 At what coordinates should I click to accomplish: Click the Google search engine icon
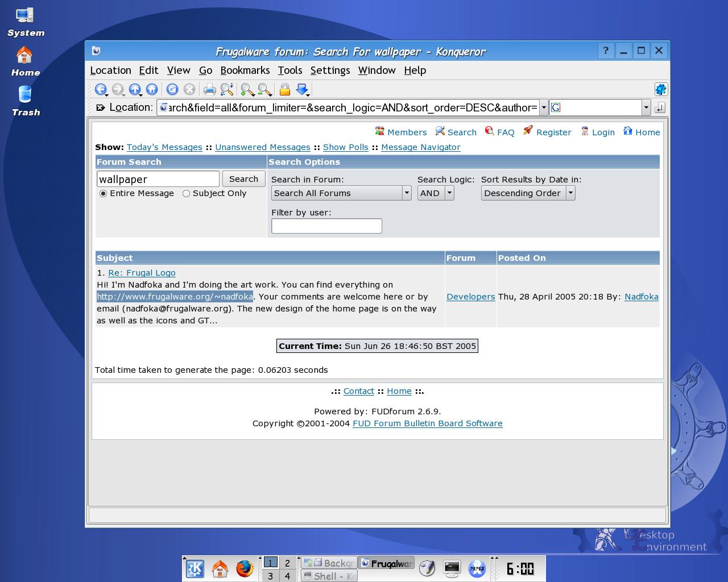(x=556, y=107)
